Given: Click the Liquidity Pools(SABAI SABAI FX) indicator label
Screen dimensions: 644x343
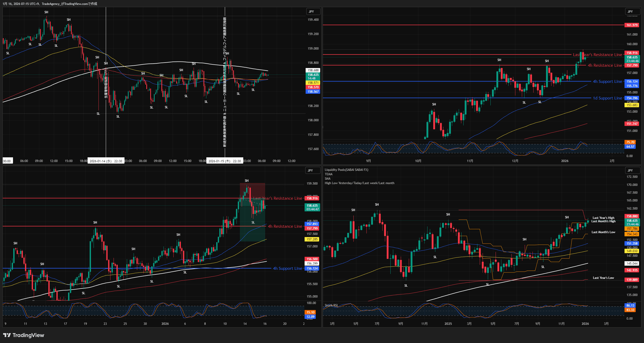Looking at the screenshot, I should pos(346,170).
